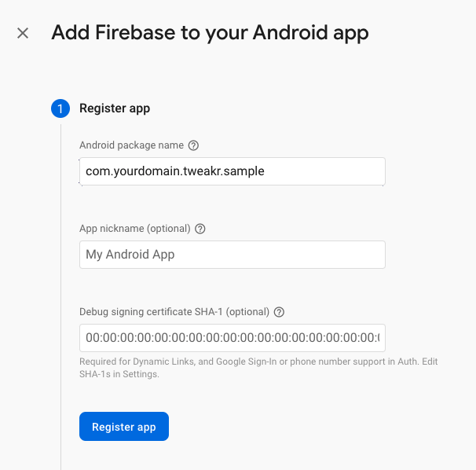Click the Register app step heading
The width and height of the screenshot is (476, 470).
115,108
